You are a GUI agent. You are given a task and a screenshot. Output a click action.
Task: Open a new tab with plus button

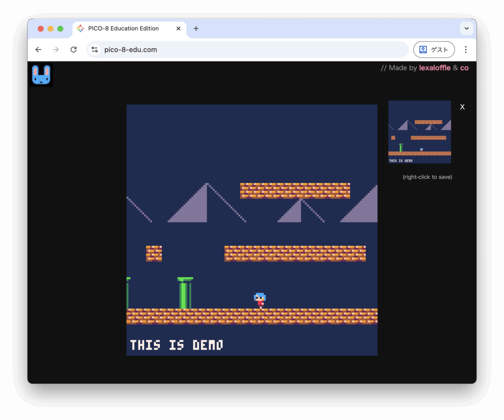click(x=196, y=29)
